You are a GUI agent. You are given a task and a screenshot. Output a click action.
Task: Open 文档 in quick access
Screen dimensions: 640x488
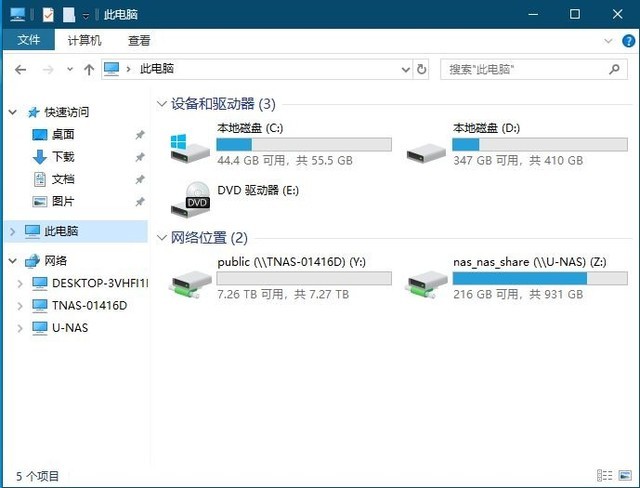click(x=63, y=179)
